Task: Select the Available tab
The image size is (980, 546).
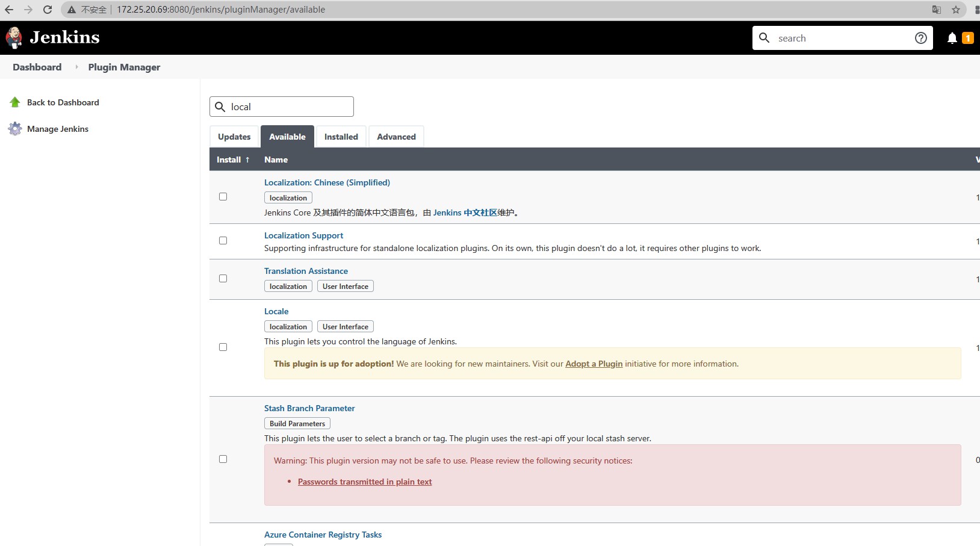Action: [287, 137]
